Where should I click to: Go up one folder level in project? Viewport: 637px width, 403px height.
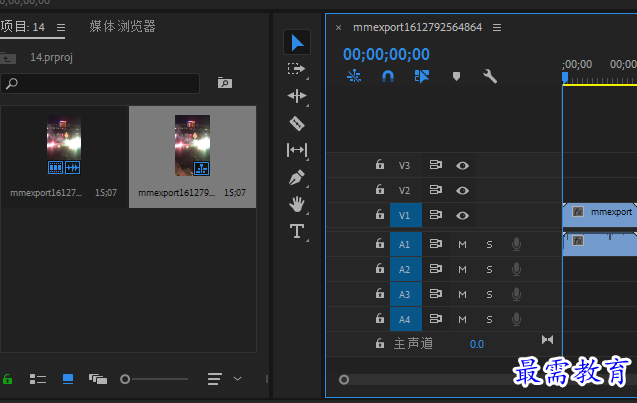point(8,58)
